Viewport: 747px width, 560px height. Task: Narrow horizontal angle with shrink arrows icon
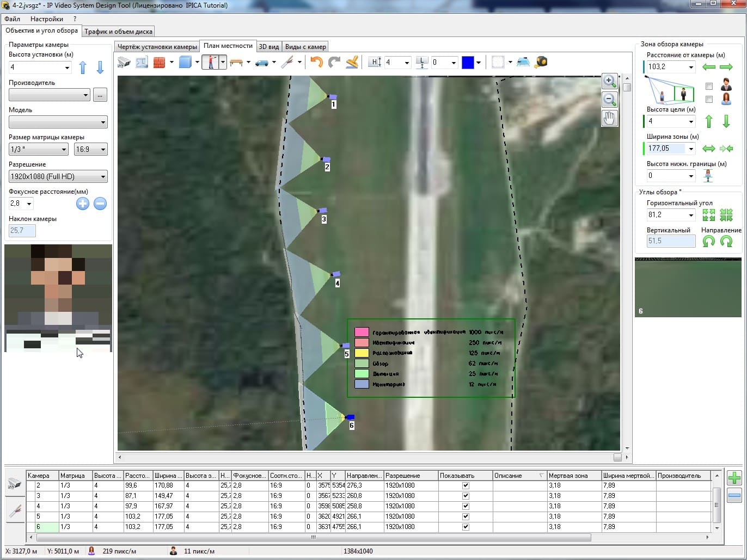tap(726, 215)
